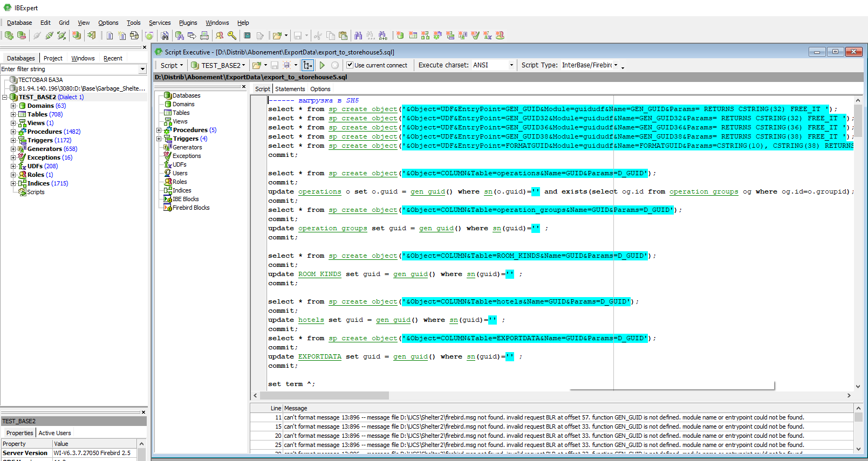868x461 pixels.
Task: Click the scissors Cut icon
Action: [x=318, y=36]
